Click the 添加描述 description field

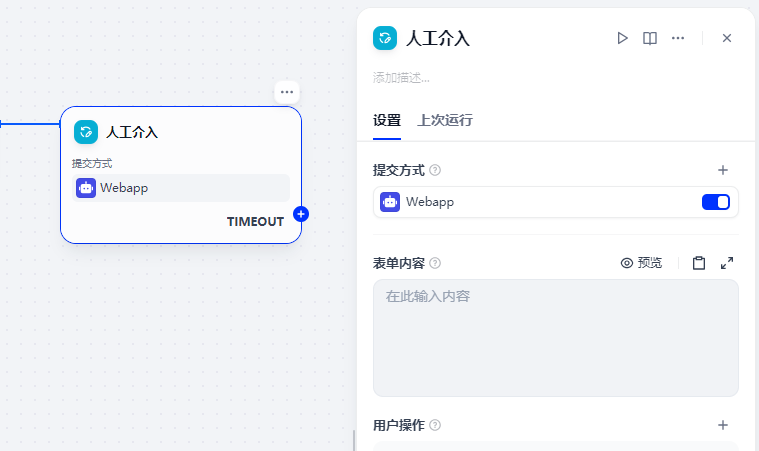[401, 78]
